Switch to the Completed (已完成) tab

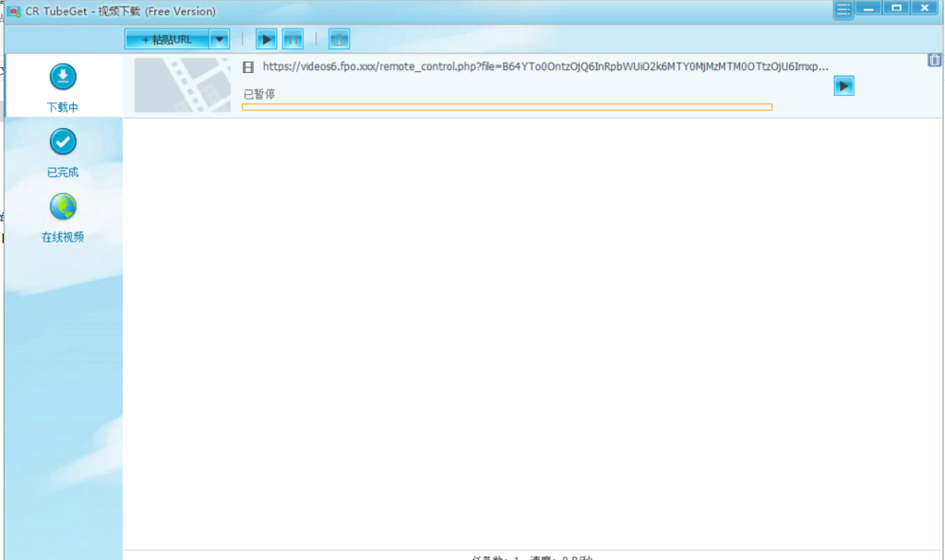[x=63, y=152]
